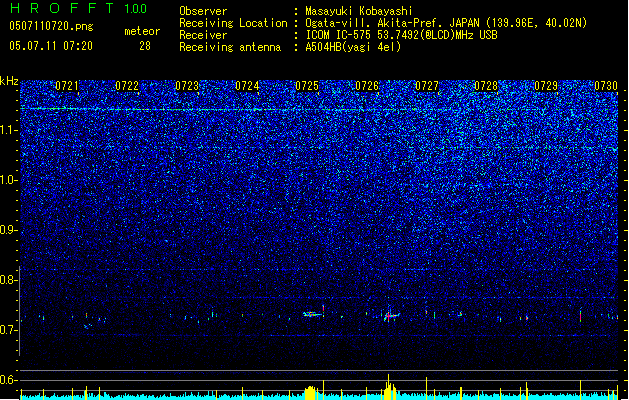The image size is (629, 400).
Task: Click the 0727 time marker
Action: point(427,86)
